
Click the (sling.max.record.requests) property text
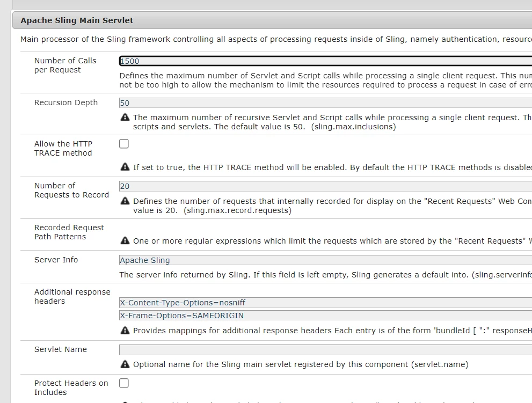click(x=237, y=210)
